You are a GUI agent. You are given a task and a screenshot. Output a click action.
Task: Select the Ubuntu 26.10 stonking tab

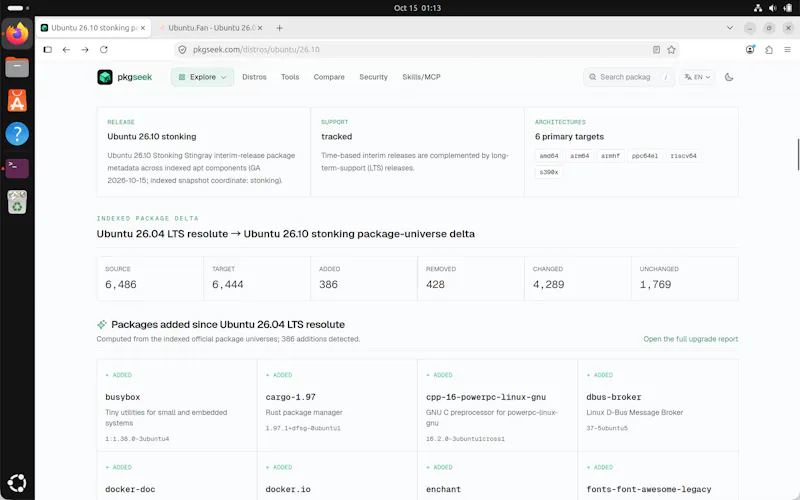93,28
